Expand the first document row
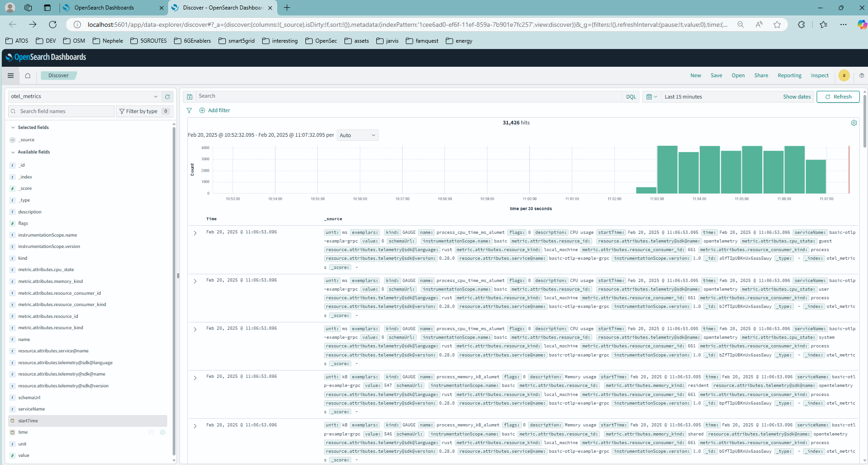Viewport: 868px width, 465px height. coord(195,233)
